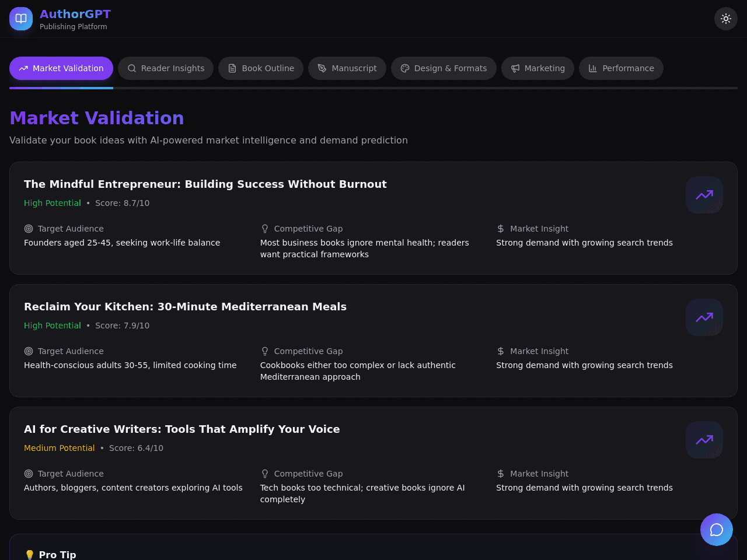Click the dollar icon beside third Market Insight

501,474
